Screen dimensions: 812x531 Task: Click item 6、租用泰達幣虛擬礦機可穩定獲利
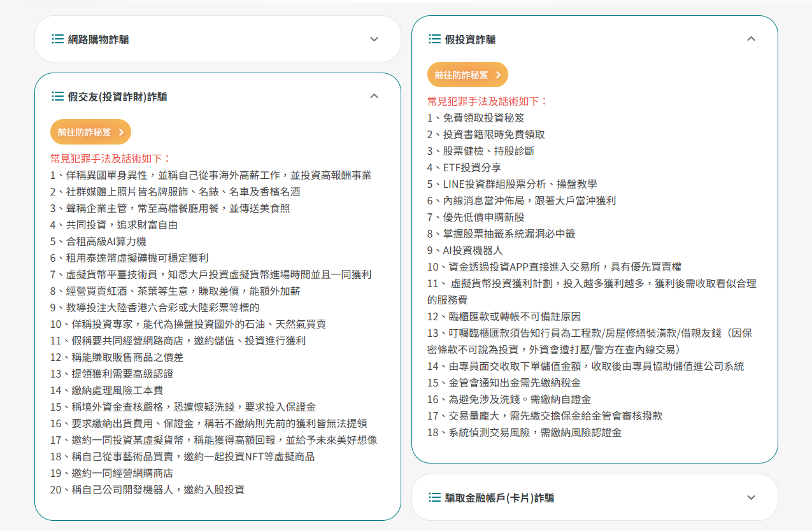129,258
